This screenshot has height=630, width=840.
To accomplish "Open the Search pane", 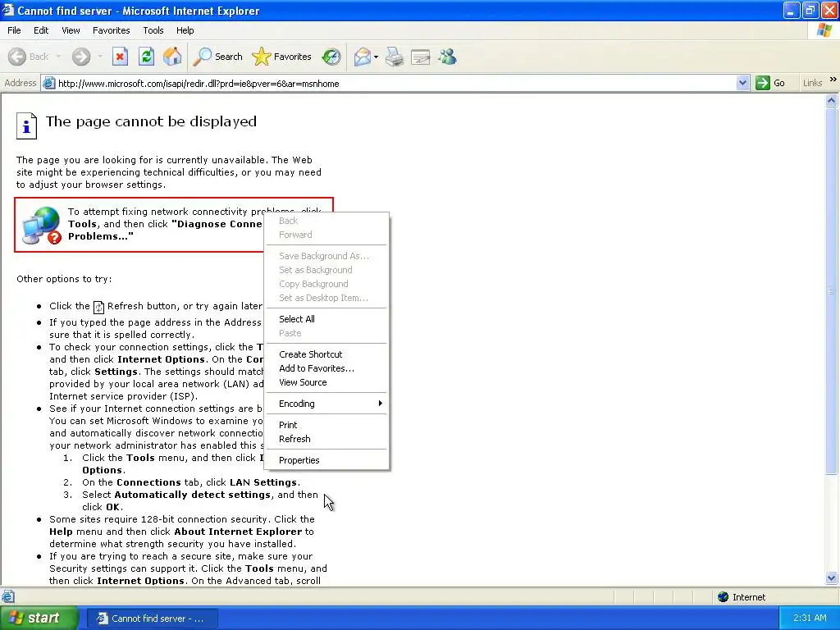I will pyautogui.click(x=218, y=57).
